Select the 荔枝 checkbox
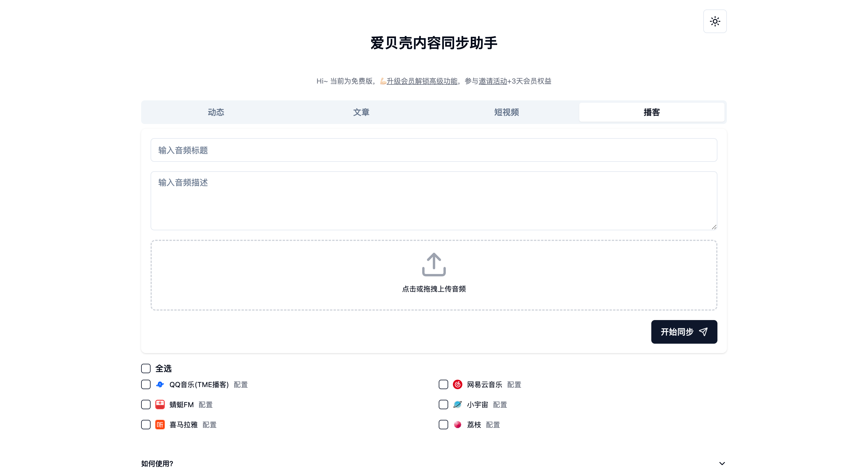868x473 pixels. [443, 425]
